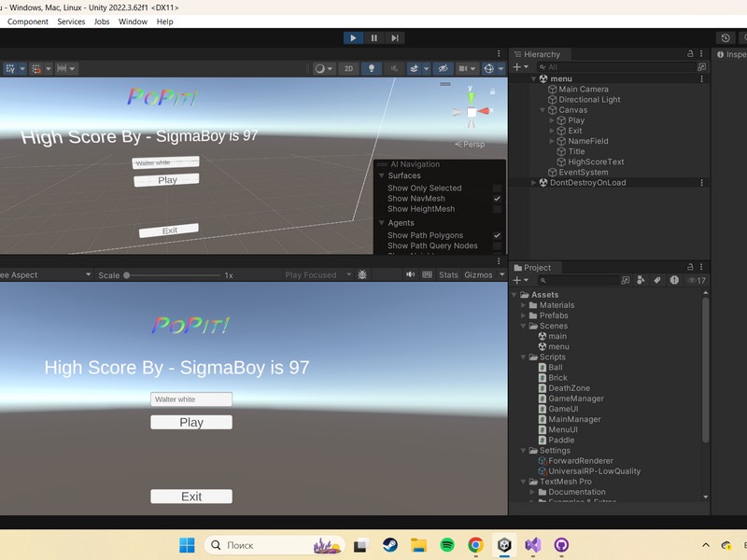Toggle 2D view mode in Scene
747x560 pixels.
click(x=348, y=68)
